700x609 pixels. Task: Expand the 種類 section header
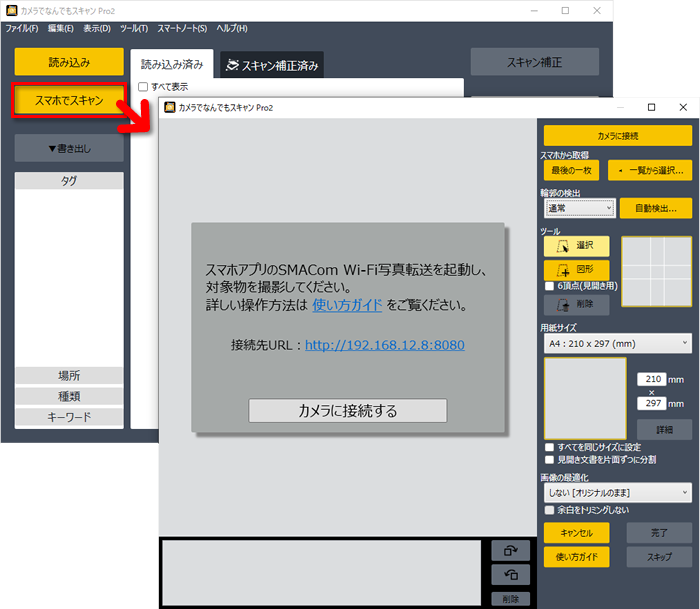(69, 396)
